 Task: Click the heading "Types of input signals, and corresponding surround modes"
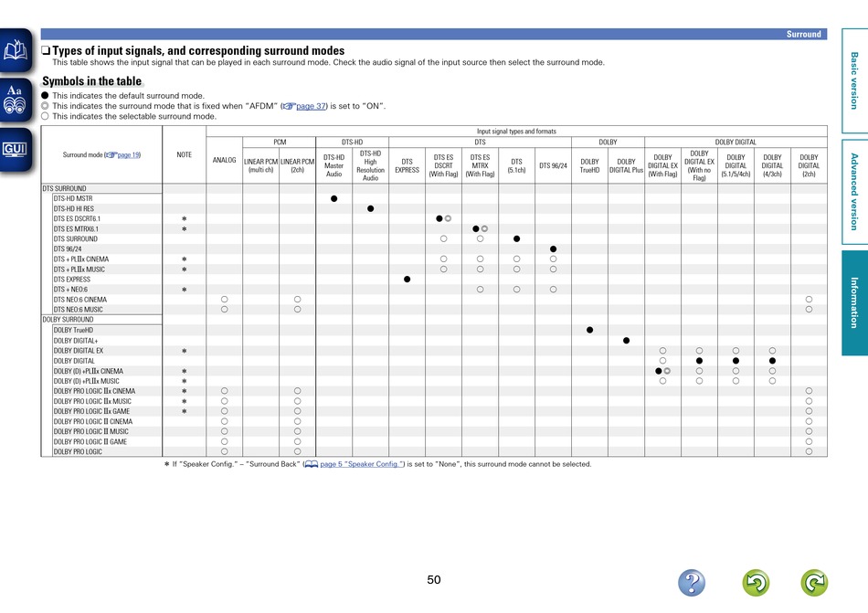click(x=198, y=51)
